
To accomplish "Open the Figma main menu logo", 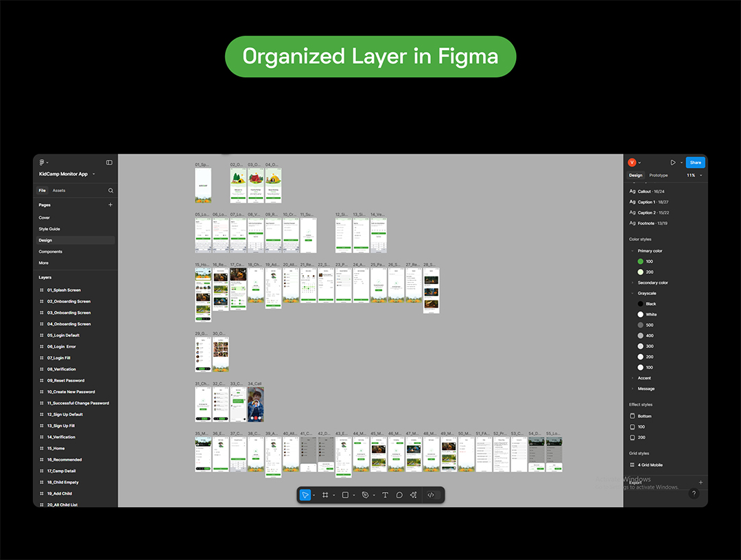I will (x=42, y=163).
